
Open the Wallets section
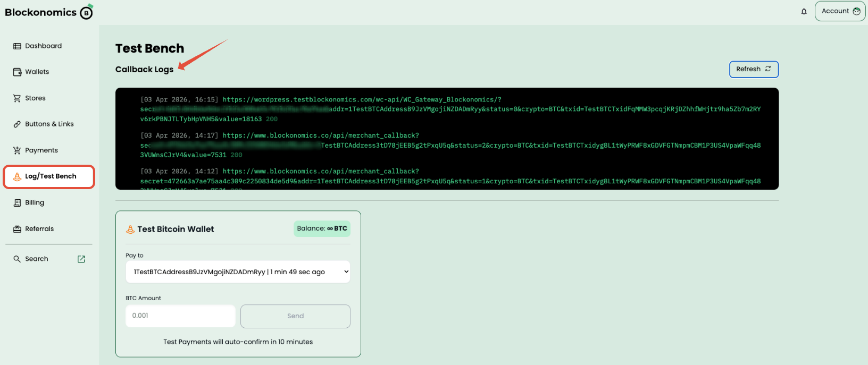coord(37,72)
